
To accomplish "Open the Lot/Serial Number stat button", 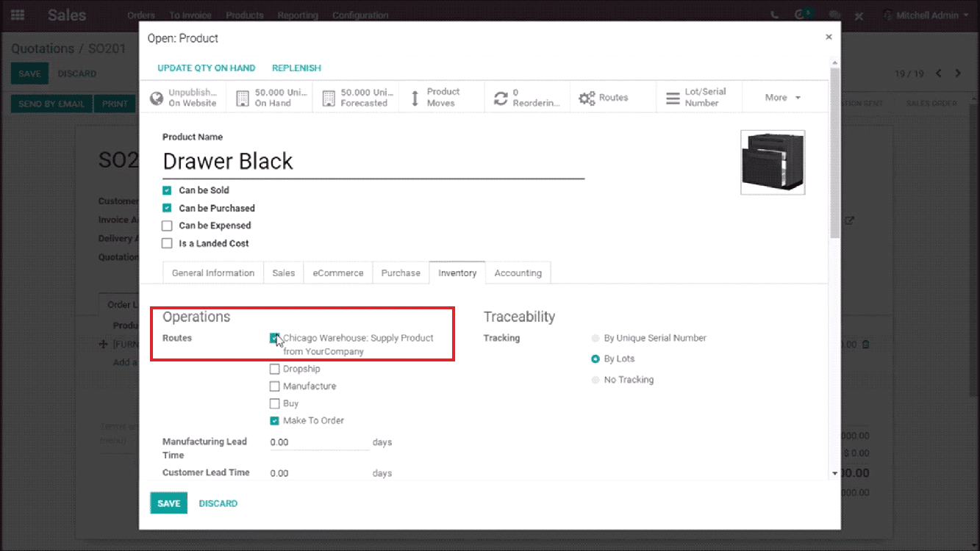I will [699, 98].
